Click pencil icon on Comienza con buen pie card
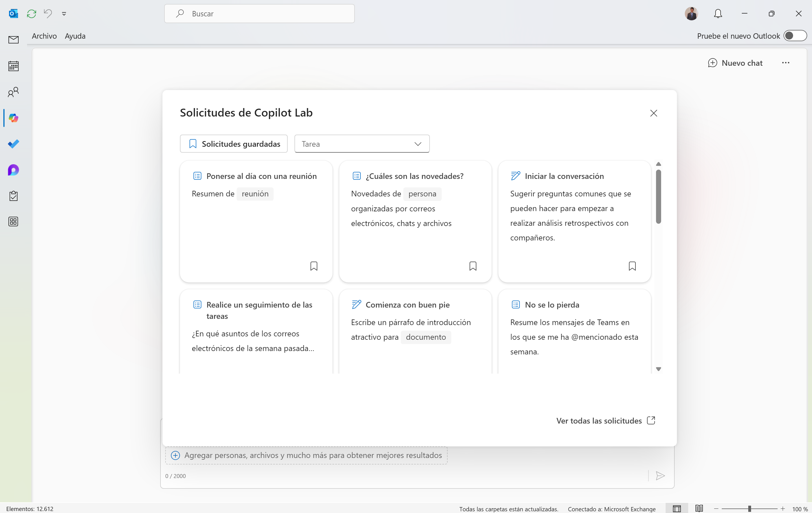The height and width of the screenshot is (513, 812). pyautogui.click(x=357, y=304)
